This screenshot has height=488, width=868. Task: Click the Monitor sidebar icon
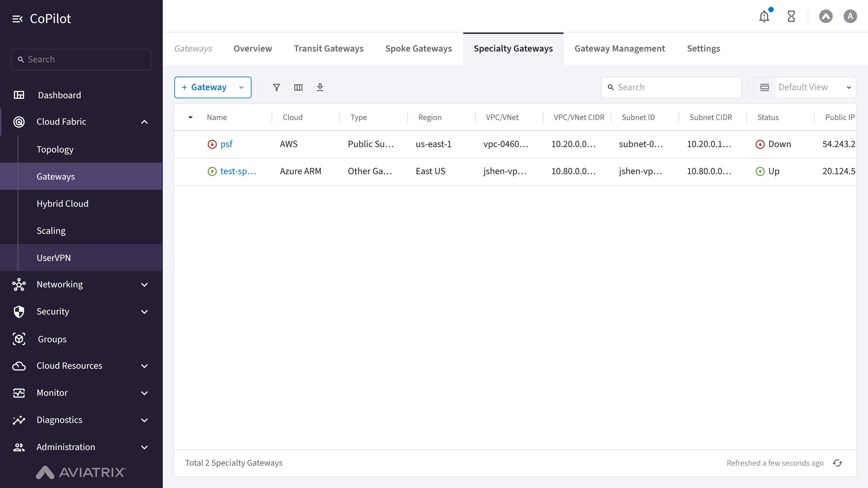19,393
